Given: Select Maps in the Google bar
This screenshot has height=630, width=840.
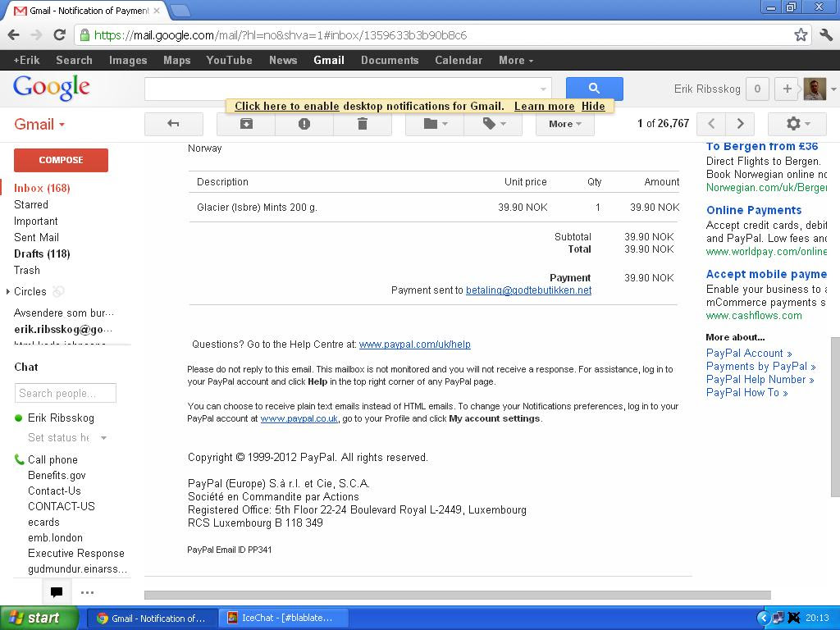Looking at the screenshot, I should coord(177,60).
